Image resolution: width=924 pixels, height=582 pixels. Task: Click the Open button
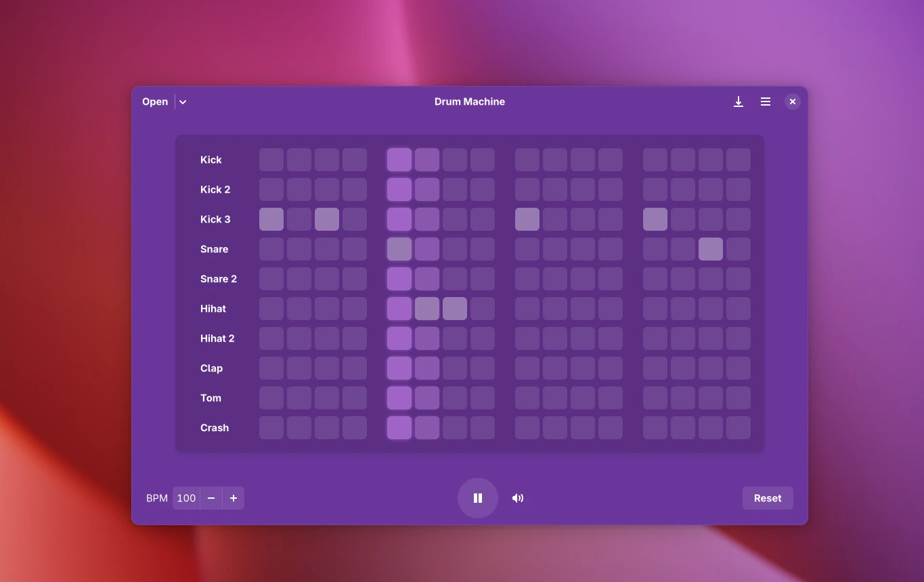pos(154,102)
